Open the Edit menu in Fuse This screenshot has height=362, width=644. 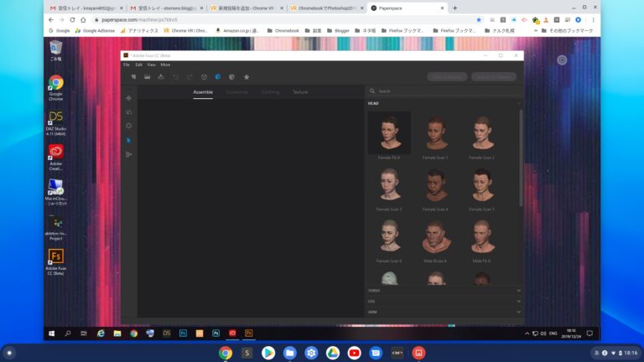[139, 65]
